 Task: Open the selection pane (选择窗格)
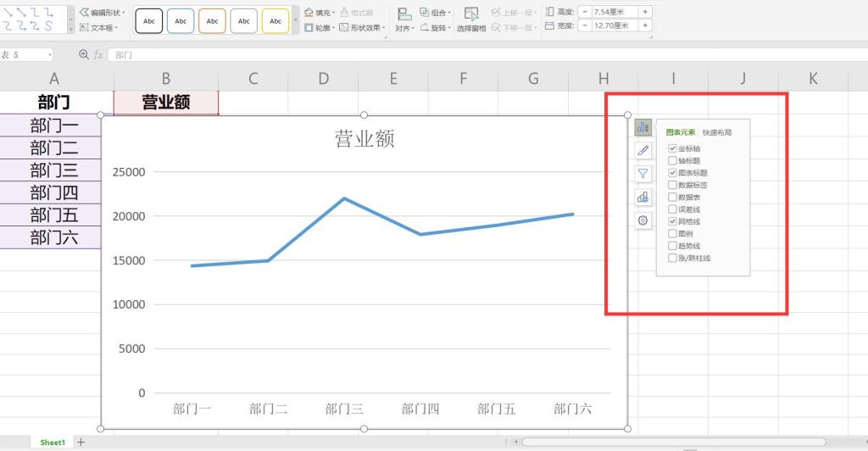pos(471,19)
